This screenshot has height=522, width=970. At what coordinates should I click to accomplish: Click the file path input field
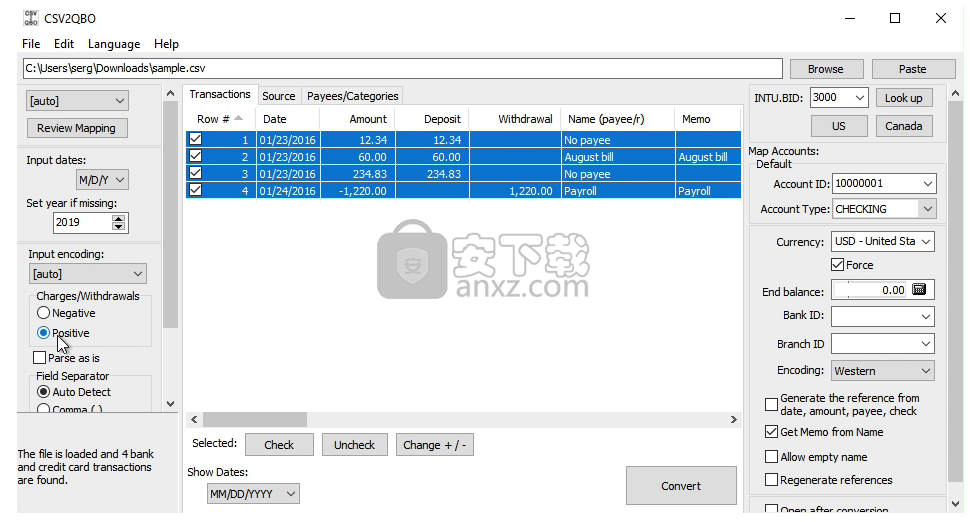click(403, 68)
